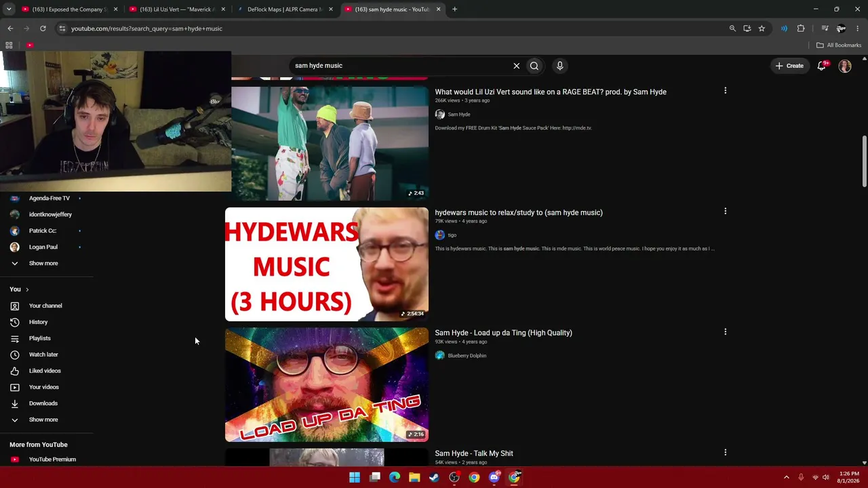
Task: Bookmark this page with star icon
Action: [762, 28]
